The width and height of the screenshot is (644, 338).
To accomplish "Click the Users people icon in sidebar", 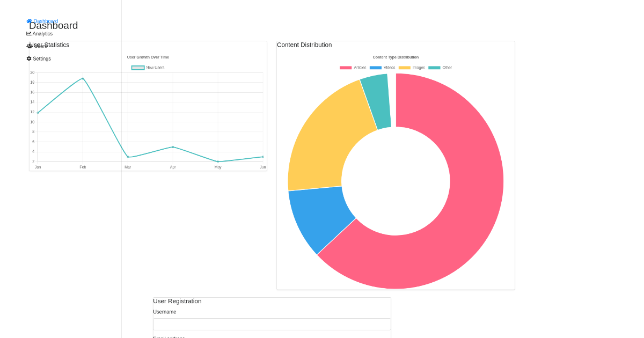I will pyautogui.click(x=30, y=46).
